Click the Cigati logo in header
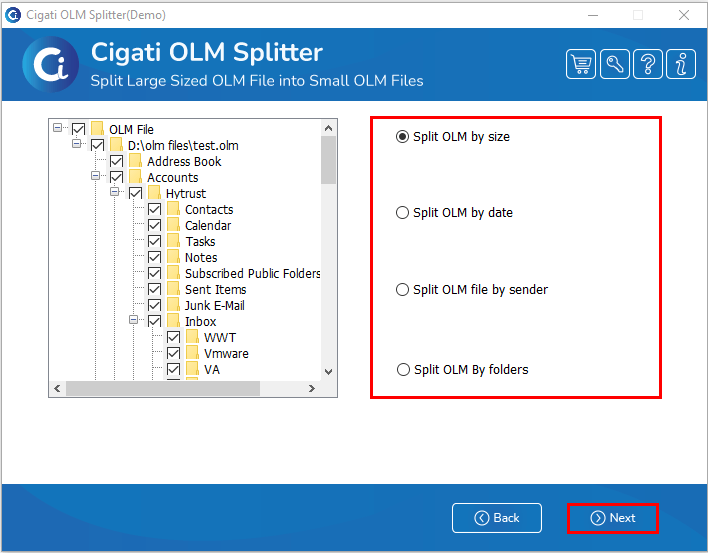Viewport: 708px width, 553px height. click(51, 64)
